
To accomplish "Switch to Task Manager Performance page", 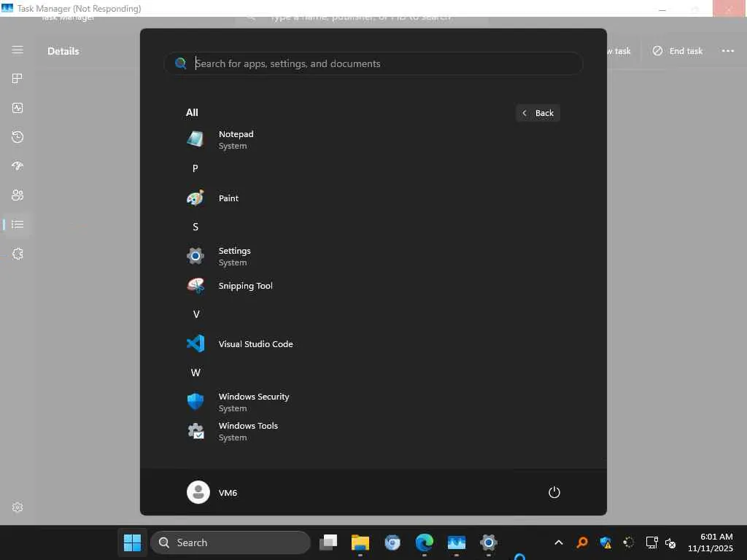I will click(x=18, y=108).
